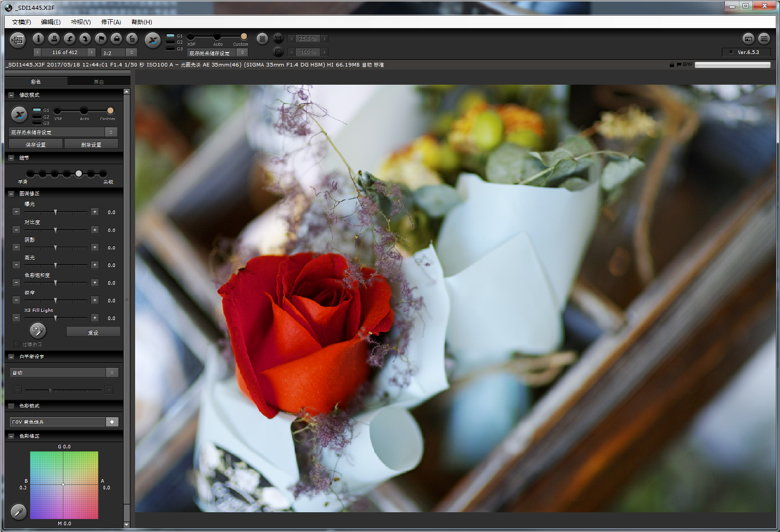Click the print icon in the toolbar
Image resolution: width=780 pixels, height=532 pixels.
pyautogui.click(x=54, y=38)
